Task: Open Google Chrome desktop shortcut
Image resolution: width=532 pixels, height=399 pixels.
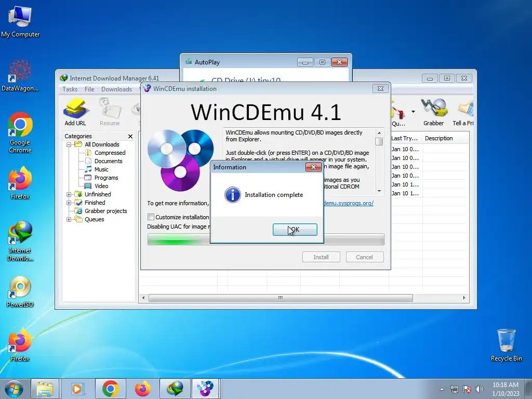Action: coord(20,132)
